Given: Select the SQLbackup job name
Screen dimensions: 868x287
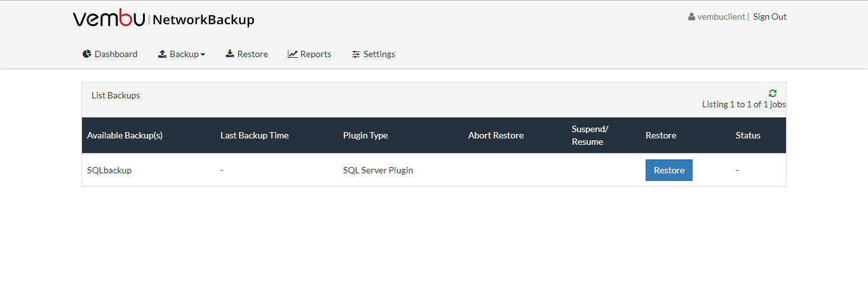Looking at the screenshot, I should coord(109,170).
